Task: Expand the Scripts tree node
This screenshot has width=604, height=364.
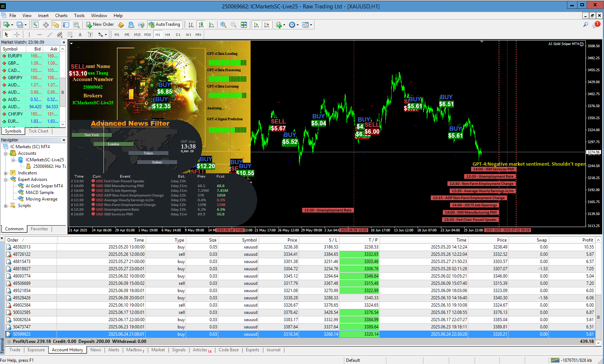Action: 6,206
